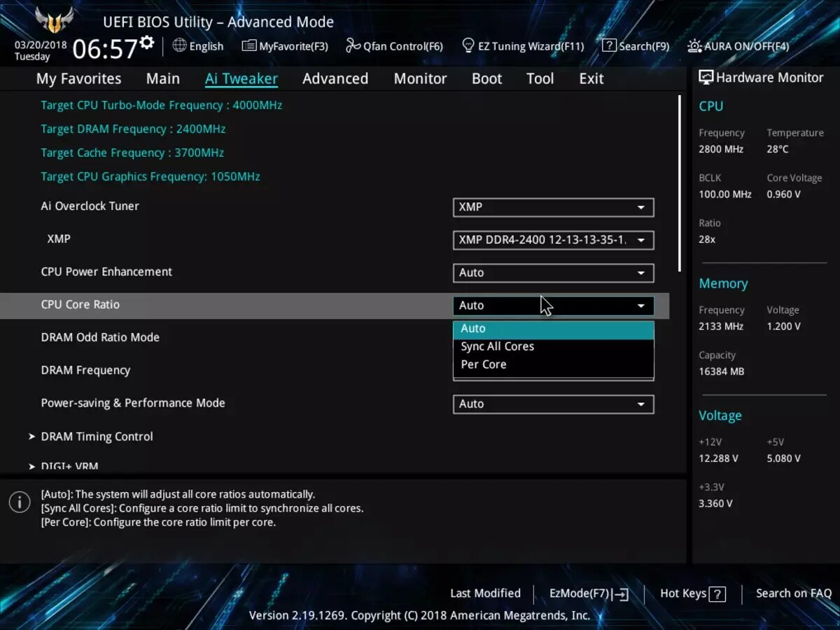Click CPU temperature 28°C value
This screenshot has height=630, width=840.
(x=777, y=149)
